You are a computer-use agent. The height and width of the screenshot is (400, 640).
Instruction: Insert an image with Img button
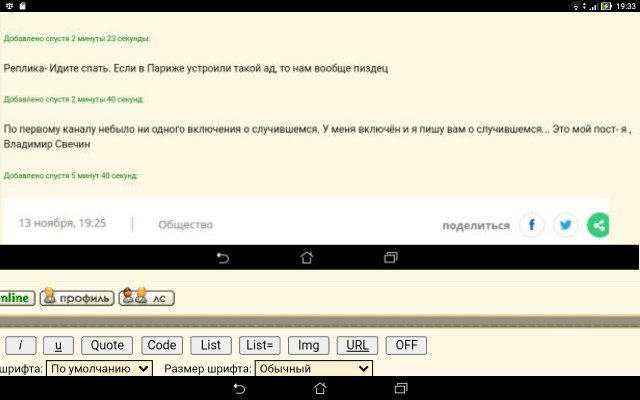coord(309,345)
